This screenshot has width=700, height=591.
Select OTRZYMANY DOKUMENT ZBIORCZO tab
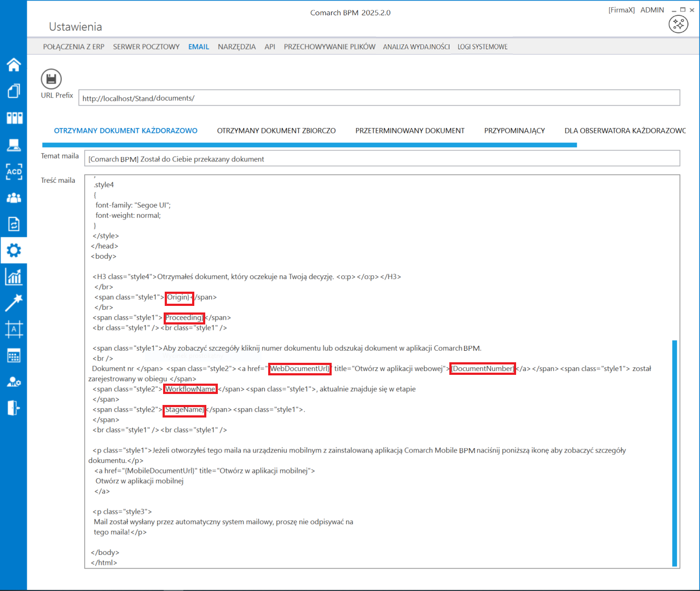tap(276, 131)
